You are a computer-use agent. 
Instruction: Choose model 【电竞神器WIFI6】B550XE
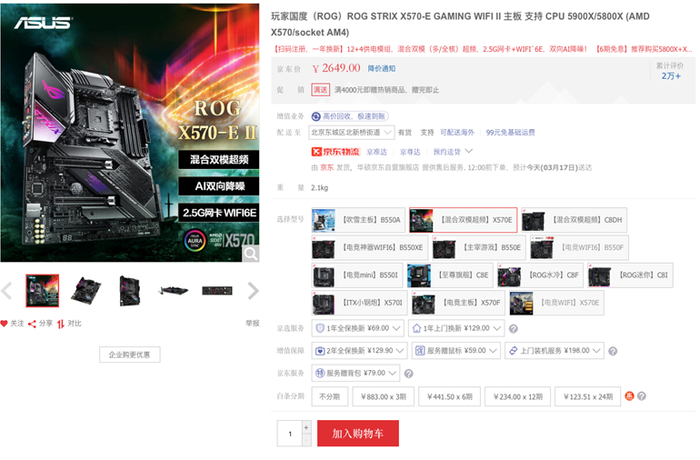coord(370,248)
